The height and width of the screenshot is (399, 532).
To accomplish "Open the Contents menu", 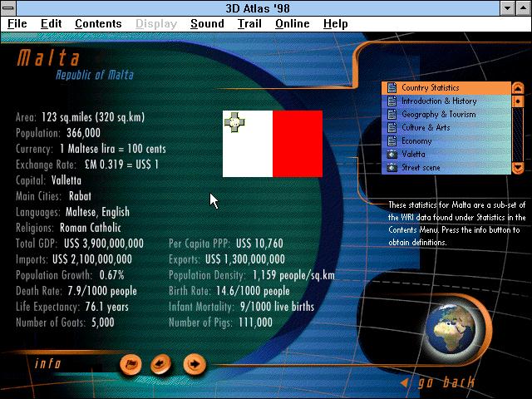I will 98,24.
